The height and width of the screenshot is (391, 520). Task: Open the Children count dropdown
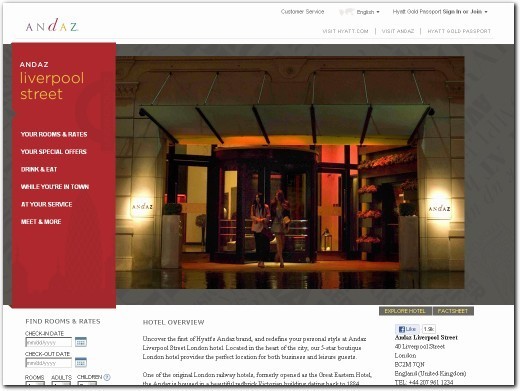pyautogui.click(x=87, y=384)
